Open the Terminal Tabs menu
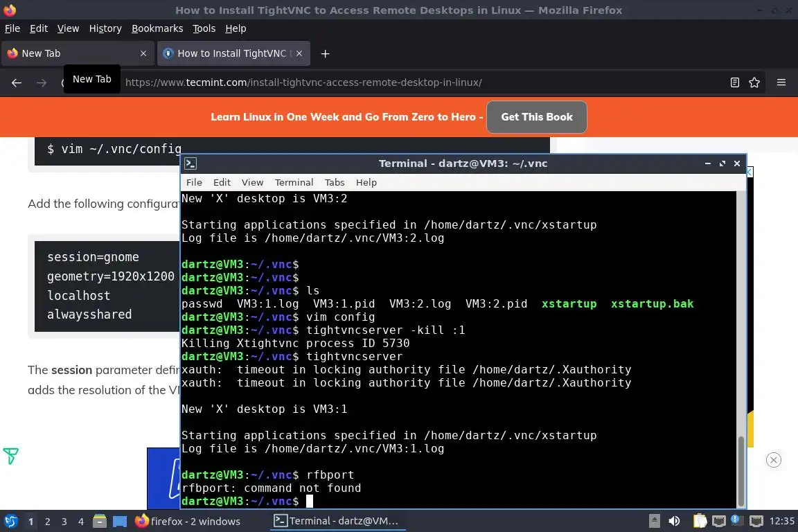798x532 pixels. (335, 182)
